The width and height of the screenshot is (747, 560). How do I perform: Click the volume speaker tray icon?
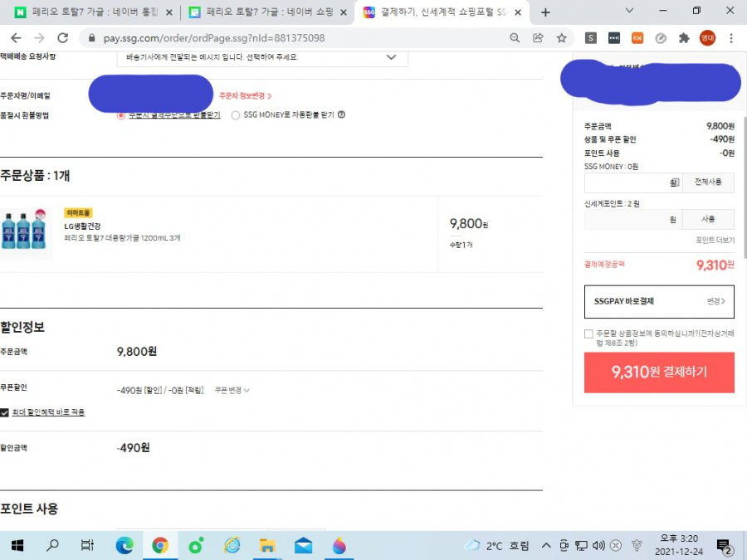tap(598, 545)
